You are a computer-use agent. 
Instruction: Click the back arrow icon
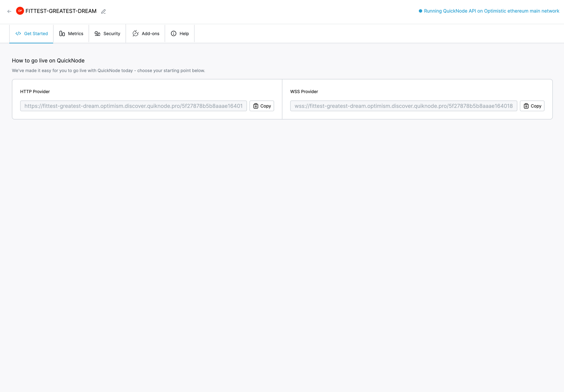point(9,12)
